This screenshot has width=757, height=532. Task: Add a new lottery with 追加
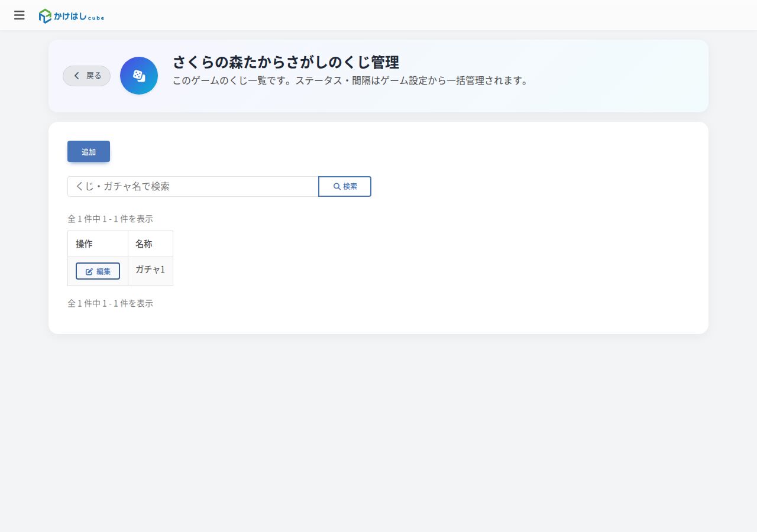point(89,151)
